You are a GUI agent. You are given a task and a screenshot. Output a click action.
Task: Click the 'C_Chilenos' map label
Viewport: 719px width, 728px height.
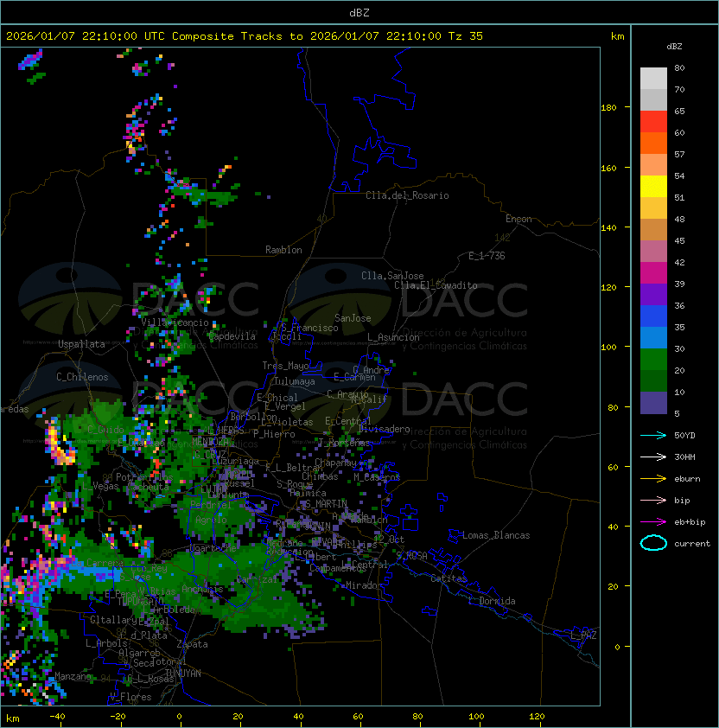[x=82, y=377]
